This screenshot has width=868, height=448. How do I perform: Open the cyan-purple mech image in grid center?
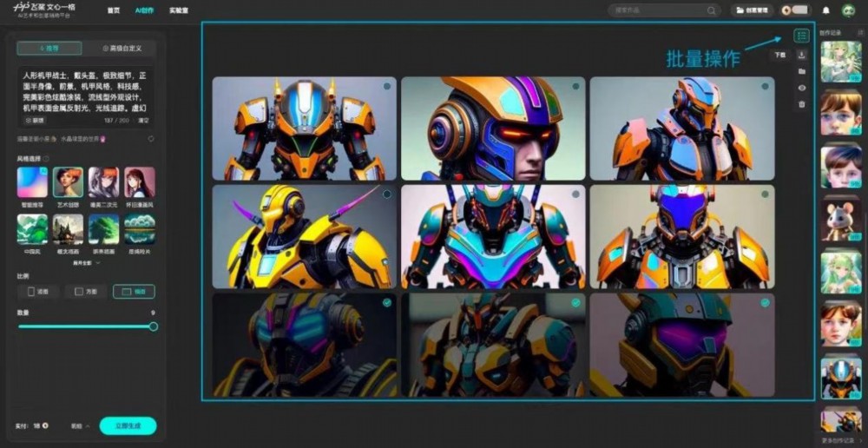point(493,236)
